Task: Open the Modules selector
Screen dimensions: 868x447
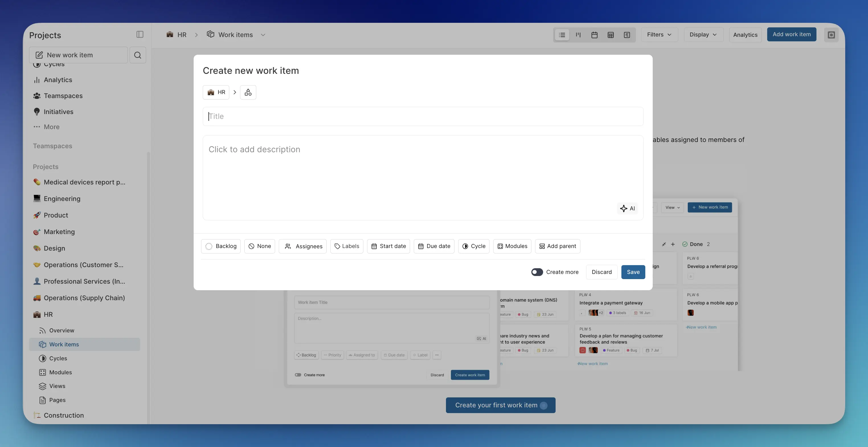Action: pyautogui.click(x=512, y=246)
